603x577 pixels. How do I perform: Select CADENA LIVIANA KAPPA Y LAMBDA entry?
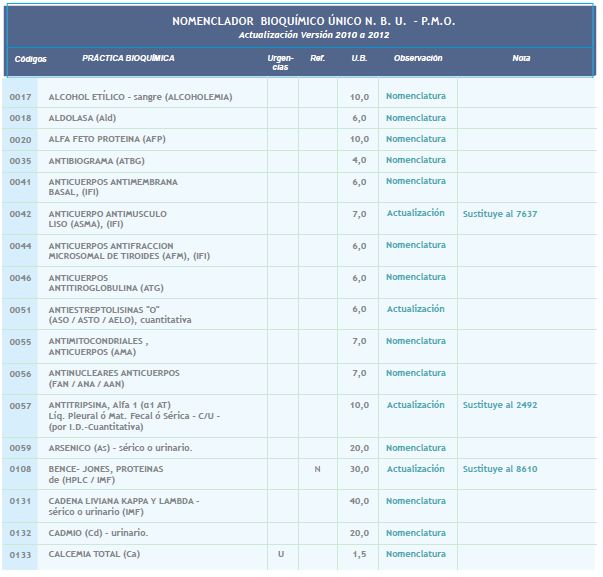[x=124, y=506]
